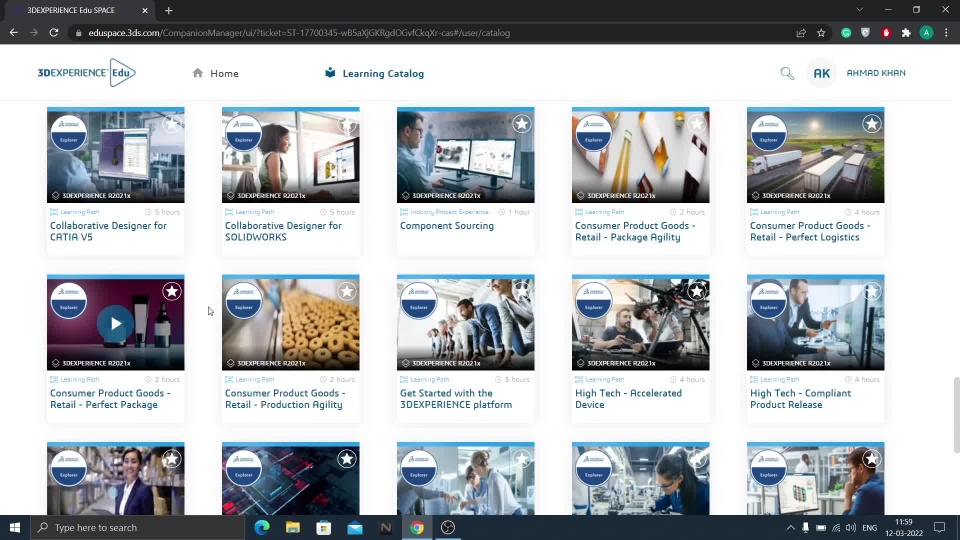Open the 3DEXPERIENCE Edu logo

pyautogui.click(x=86, y=73)
